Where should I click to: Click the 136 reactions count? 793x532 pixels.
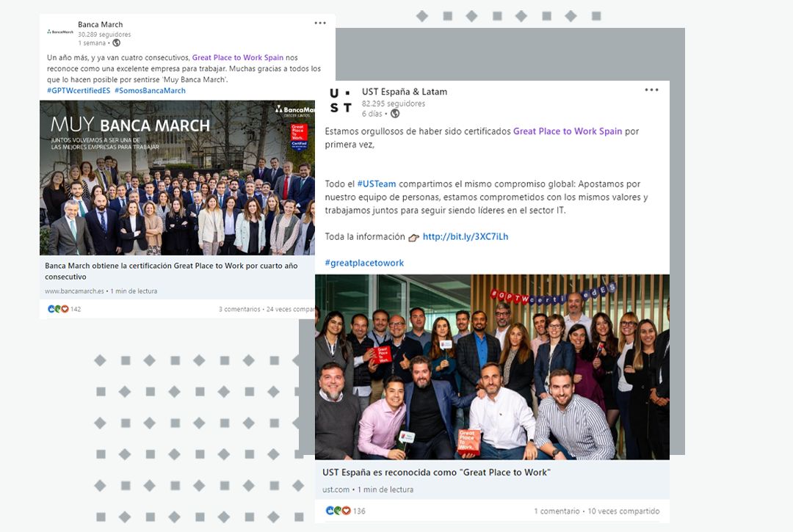tap(359, 511)
